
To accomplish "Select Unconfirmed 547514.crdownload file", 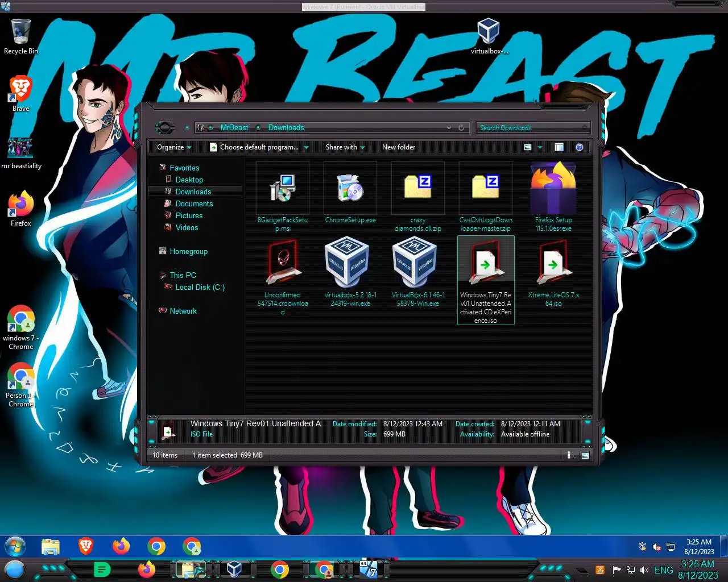I will pyautogui.click(x=283, y=263).
